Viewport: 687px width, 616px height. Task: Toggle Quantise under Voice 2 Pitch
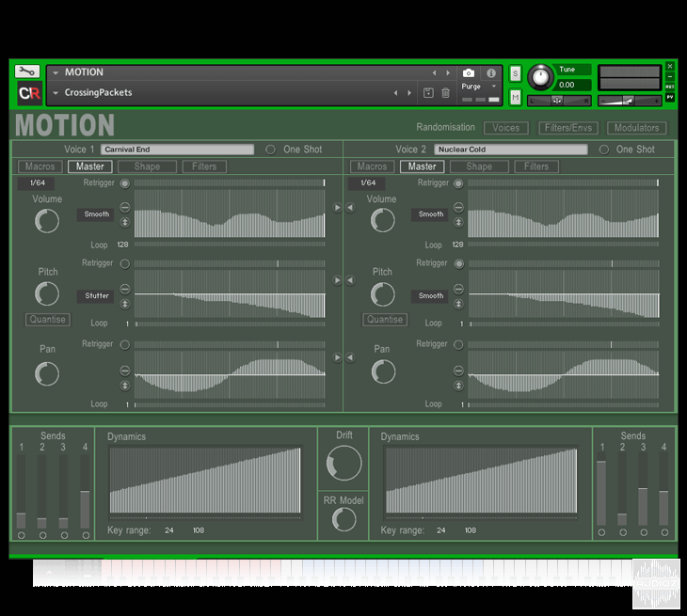point(385,320)
